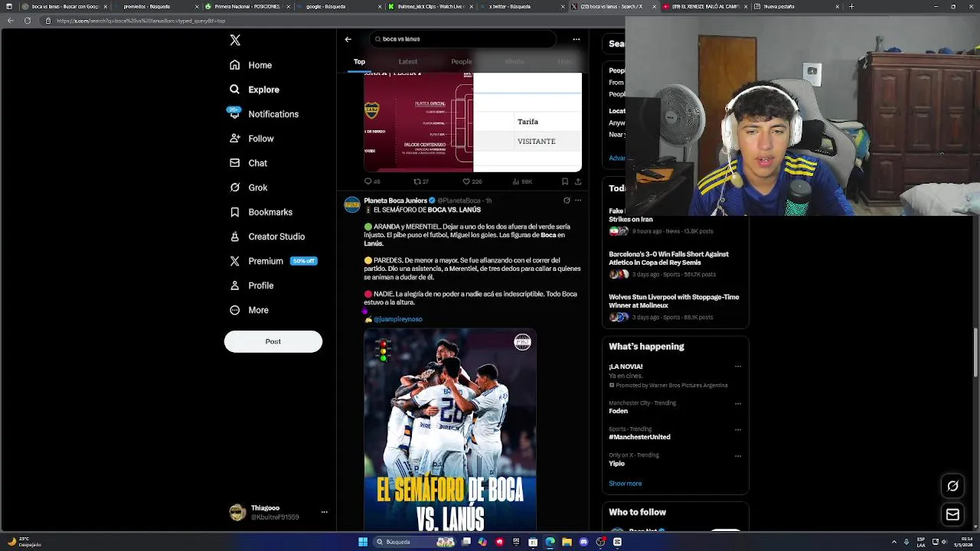Open El Semáforo de Boca tweet image

tap(449, 429)
